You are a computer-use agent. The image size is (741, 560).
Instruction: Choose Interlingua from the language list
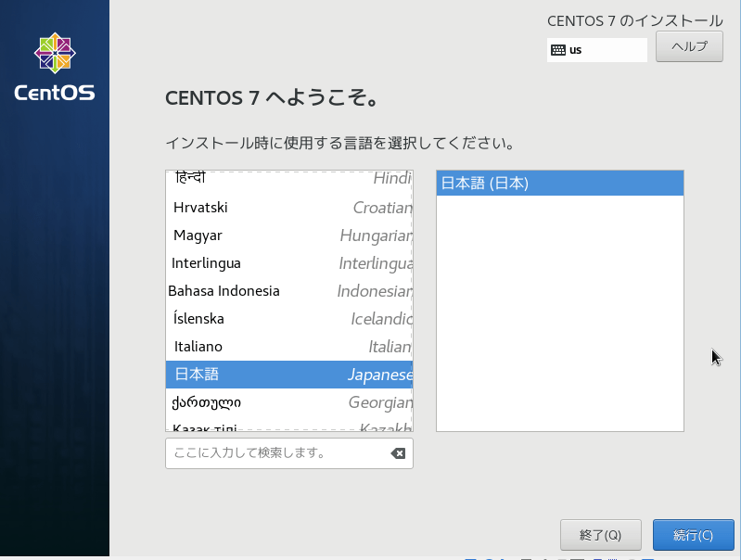point(289,263)
